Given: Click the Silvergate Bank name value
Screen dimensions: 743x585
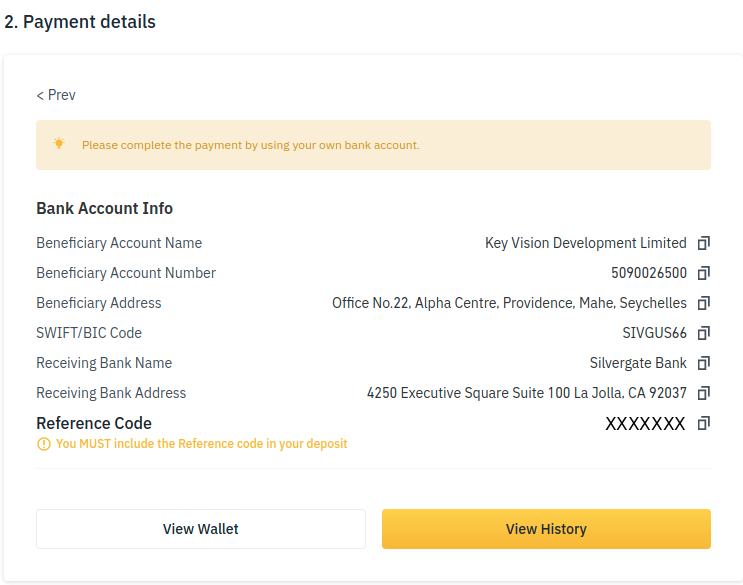Looking at the screenshot, I should 638,363.
